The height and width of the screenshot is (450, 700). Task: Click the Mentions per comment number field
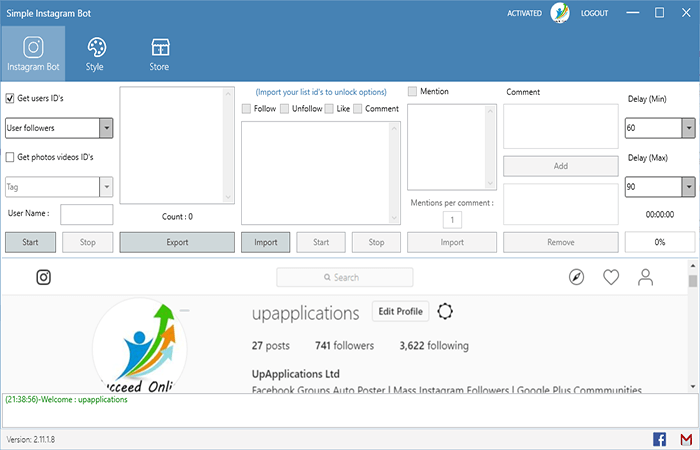click(452, 220)
